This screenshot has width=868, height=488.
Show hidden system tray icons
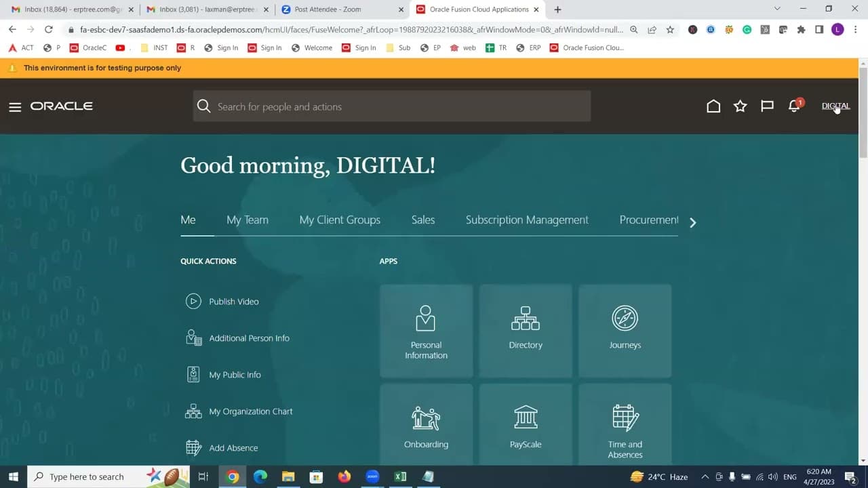point(705,477)
